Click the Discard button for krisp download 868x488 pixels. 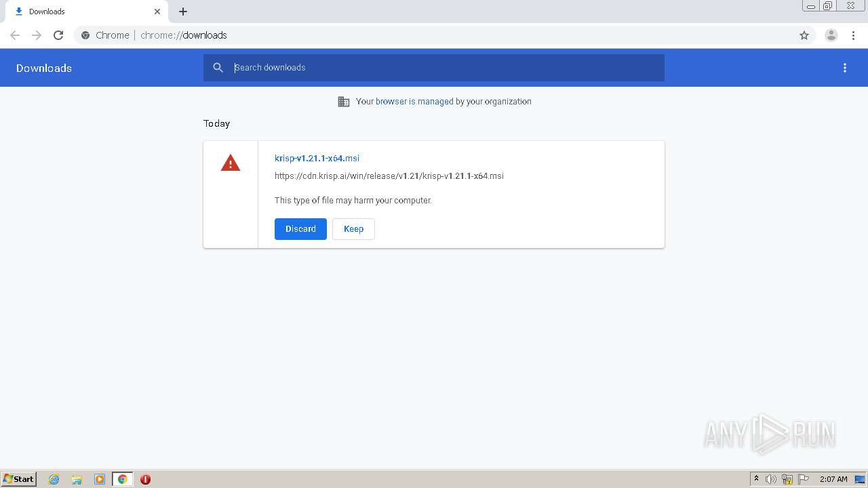(x=300, y=229)
